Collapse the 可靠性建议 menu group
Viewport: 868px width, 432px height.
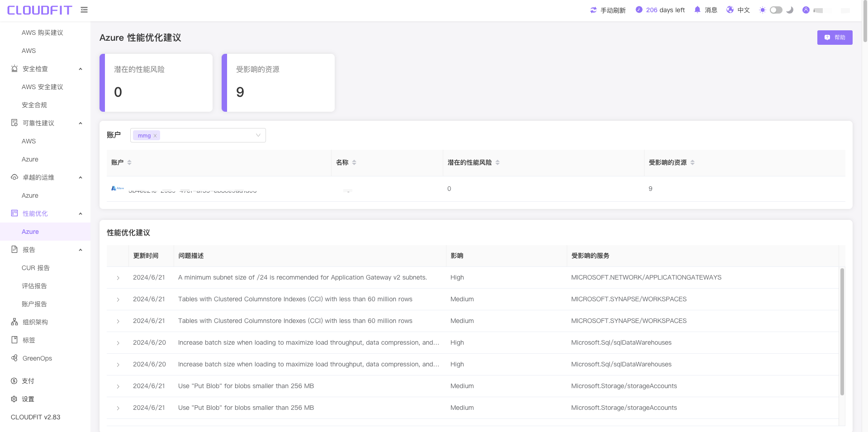81,123
